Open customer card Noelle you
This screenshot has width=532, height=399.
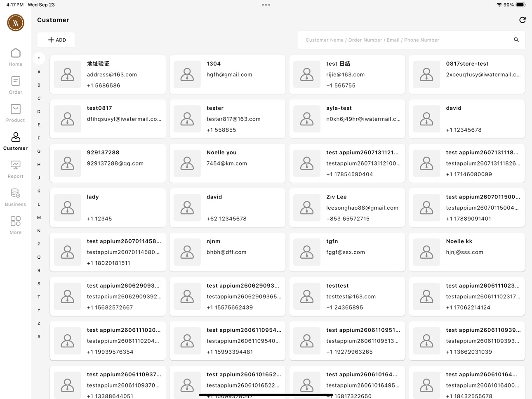click(227, 163)
